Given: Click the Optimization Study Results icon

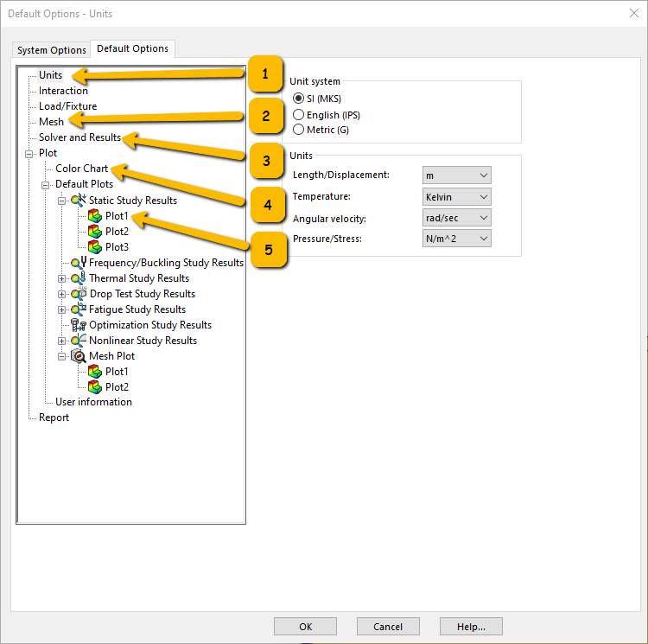Looking at the screenshot, I should pyautogui.click(x=79, y=325).
